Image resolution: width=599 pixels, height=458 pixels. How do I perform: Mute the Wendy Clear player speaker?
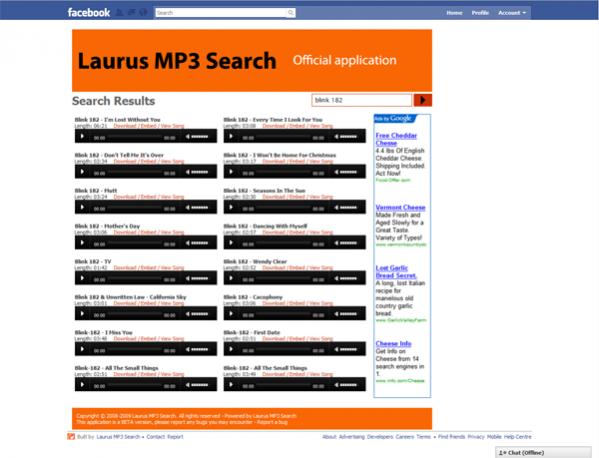click(x=336, y=278)
